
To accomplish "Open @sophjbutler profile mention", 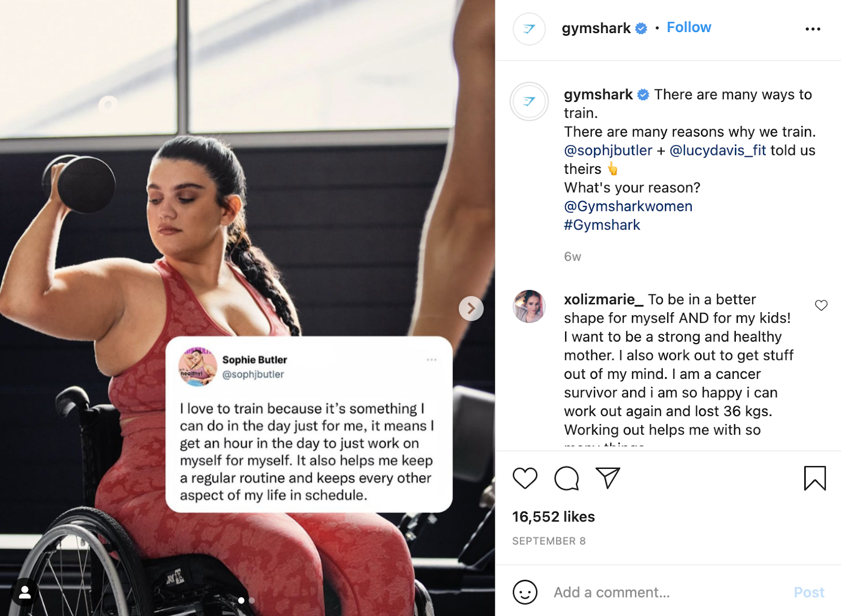I will pos(608,150).
